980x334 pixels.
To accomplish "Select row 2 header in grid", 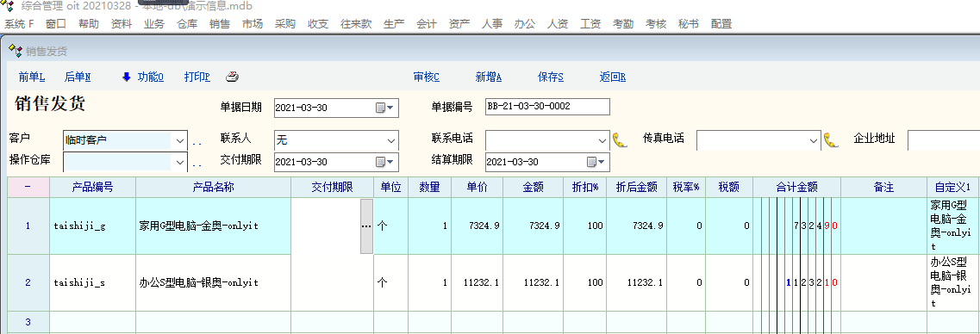I will tap(28, 282).
